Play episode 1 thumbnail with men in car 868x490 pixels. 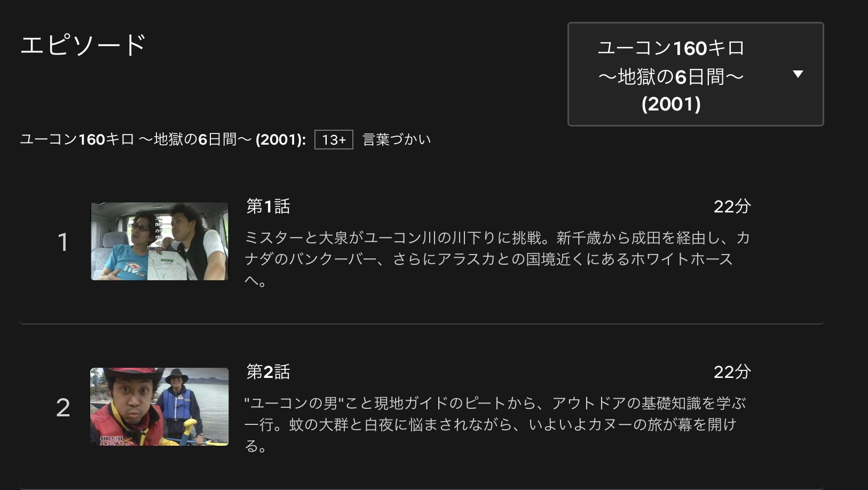(x=160, y=241)
